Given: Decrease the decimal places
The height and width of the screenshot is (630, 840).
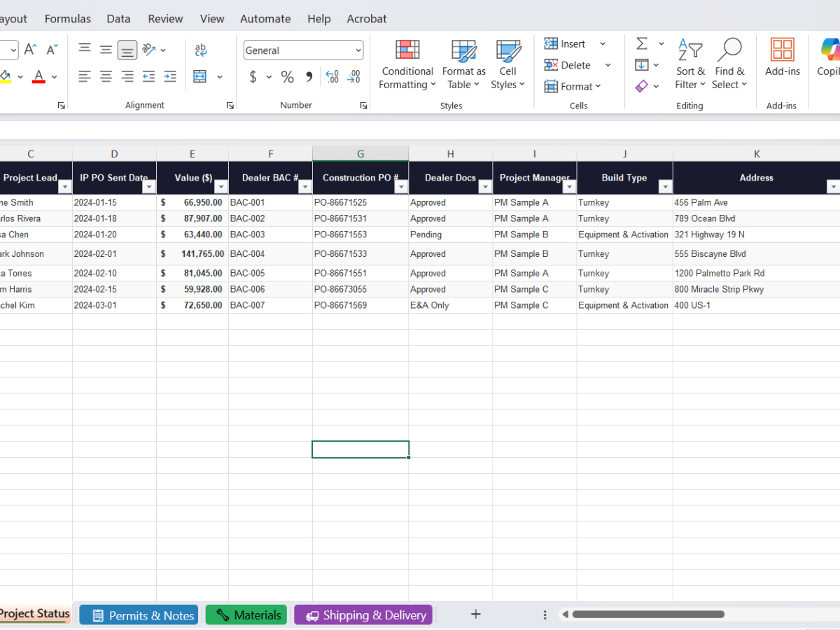Looking at the screenshot, I should click(355, 77).
